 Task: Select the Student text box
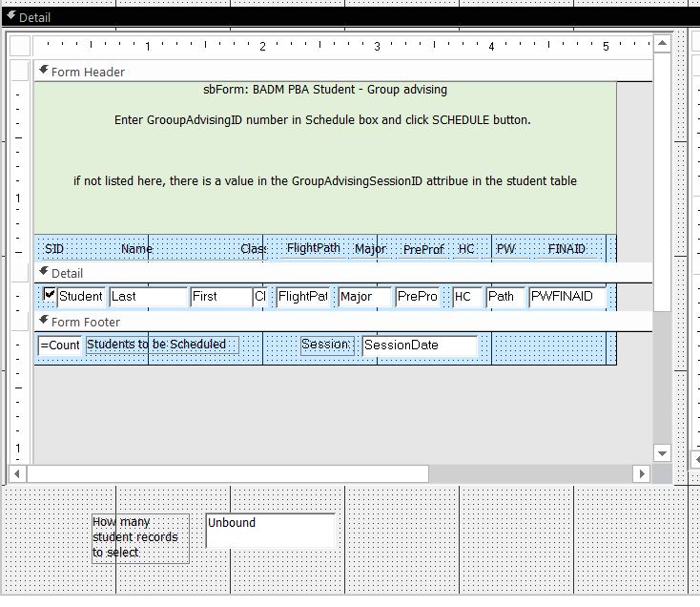pos(81,297)
